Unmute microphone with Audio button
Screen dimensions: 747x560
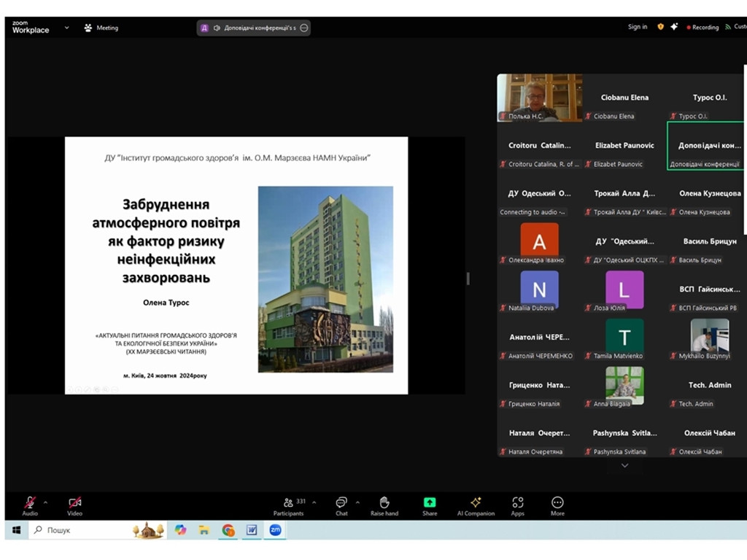tap(29, 506)
